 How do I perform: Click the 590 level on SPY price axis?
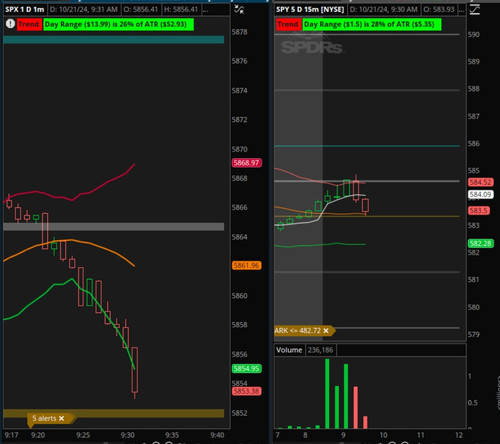click(474, 34)
